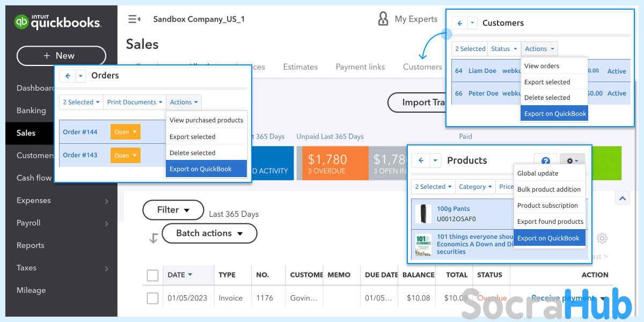Expand the Payroll sidebar submenu

tap(106, 224)
